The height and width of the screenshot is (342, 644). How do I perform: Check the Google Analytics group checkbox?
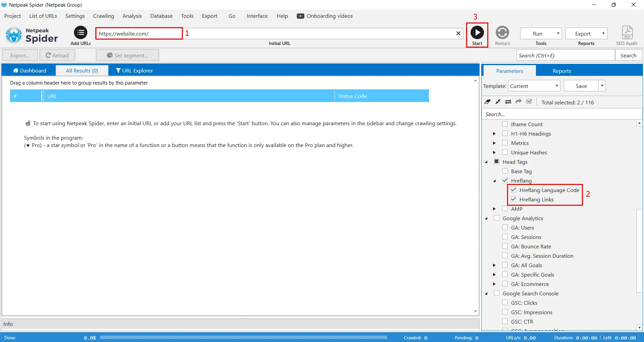tap(496, 218)
